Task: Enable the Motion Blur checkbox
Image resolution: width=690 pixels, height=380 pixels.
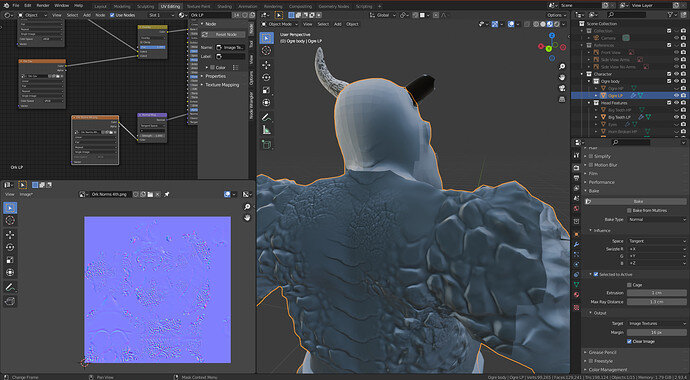Action: click(591, 165)
